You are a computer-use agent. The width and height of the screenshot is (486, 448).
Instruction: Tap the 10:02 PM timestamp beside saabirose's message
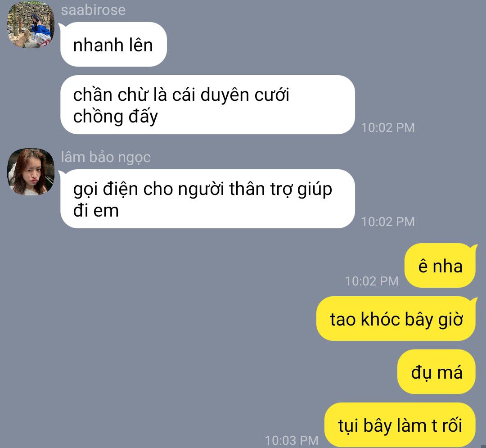[x=388, y=128]
